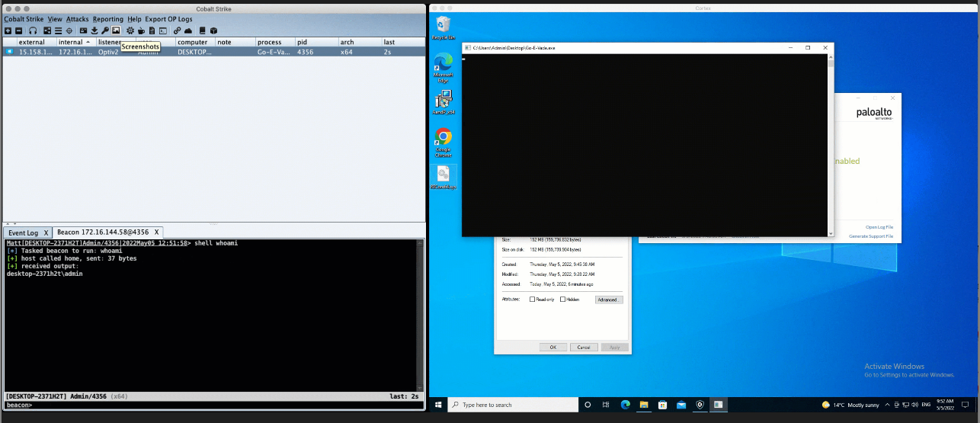Open Task View on the taskbar

point(607,405)
